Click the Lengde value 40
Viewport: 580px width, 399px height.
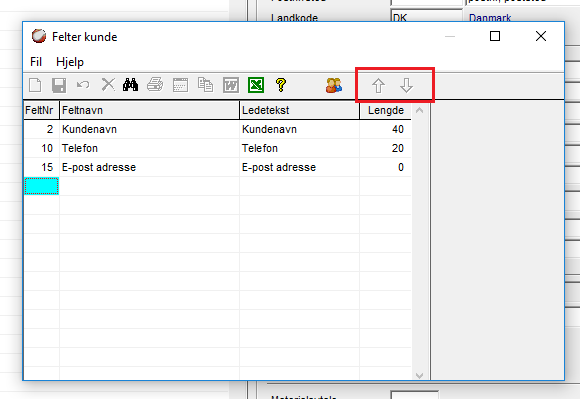click(385, 129)
